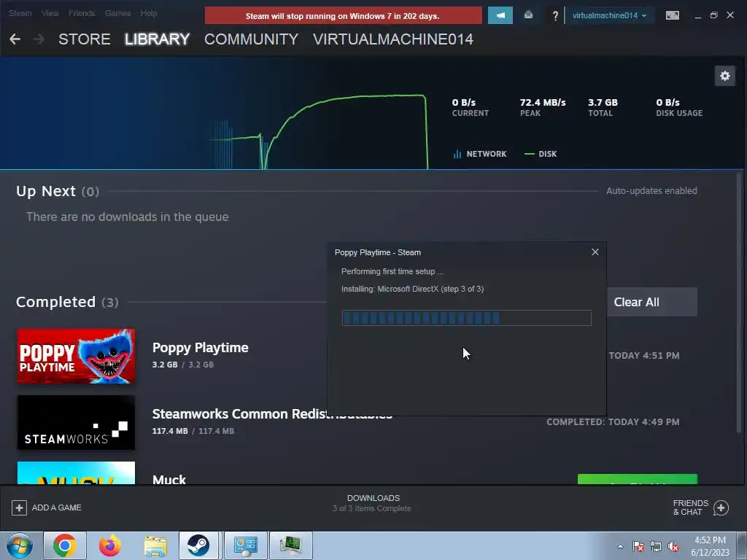Click the green Muck play button
This screenshot has height=560, width=747.
tap(638, 480)
